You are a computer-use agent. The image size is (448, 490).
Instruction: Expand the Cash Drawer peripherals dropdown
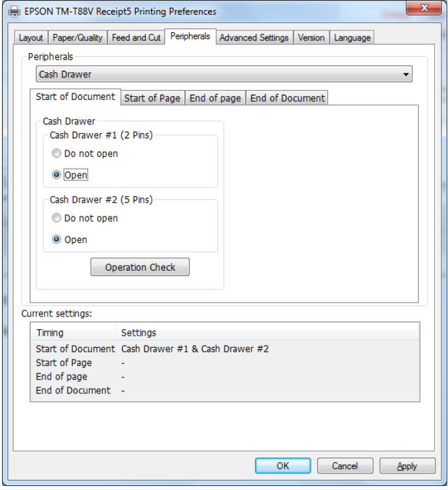click(x=224, y=74)
